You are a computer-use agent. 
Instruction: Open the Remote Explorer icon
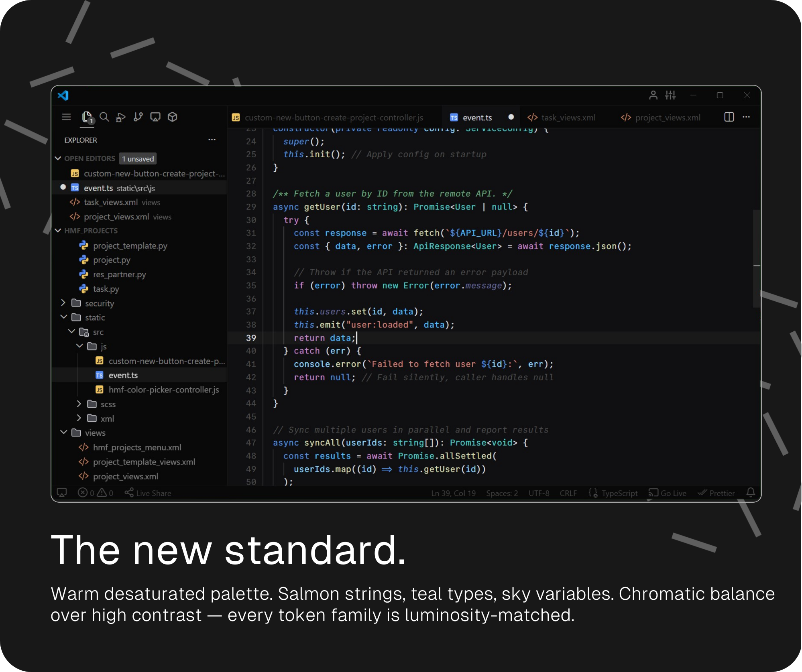155,117
